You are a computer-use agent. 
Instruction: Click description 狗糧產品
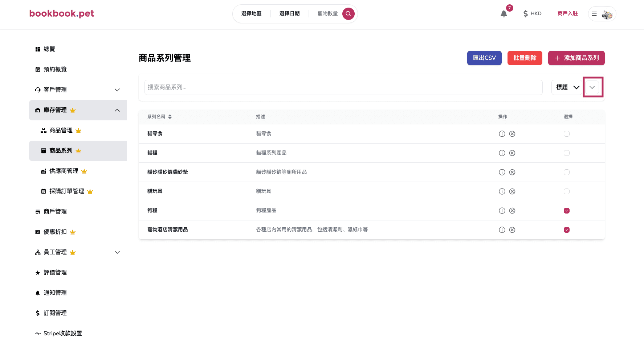pyautogui.click(x=266, y=211)
